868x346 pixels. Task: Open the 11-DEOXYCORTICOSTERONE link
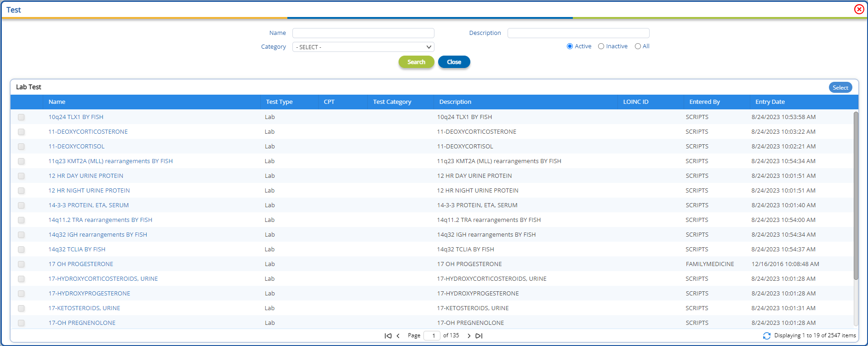pyautogui.click(x=88, y=132)
